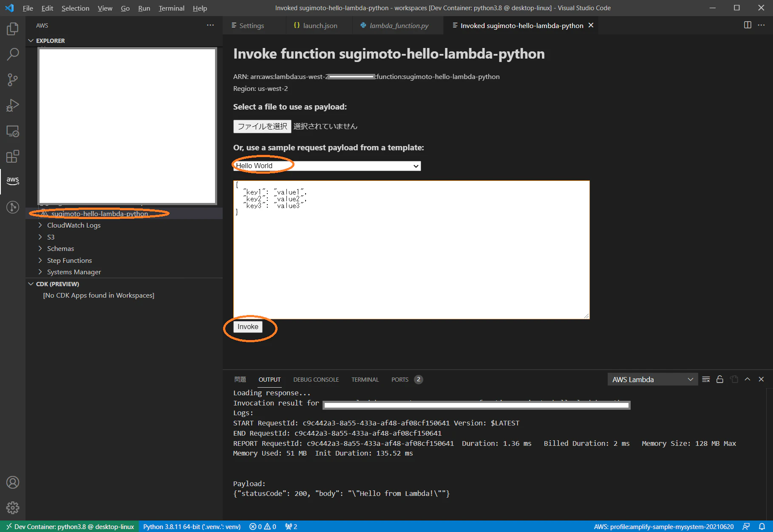Viewport: 773px width, 532px height.
Task: Click the feedback icon in status bar
Action: pyautogui.click(x=746, y=526)
